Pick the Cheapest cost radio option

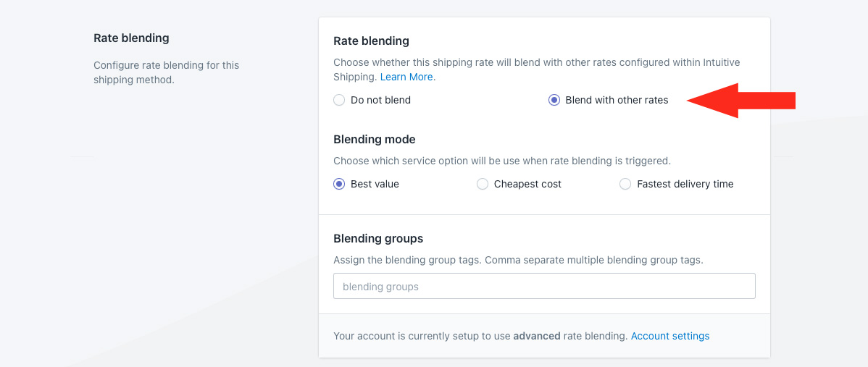pos(483,185)
